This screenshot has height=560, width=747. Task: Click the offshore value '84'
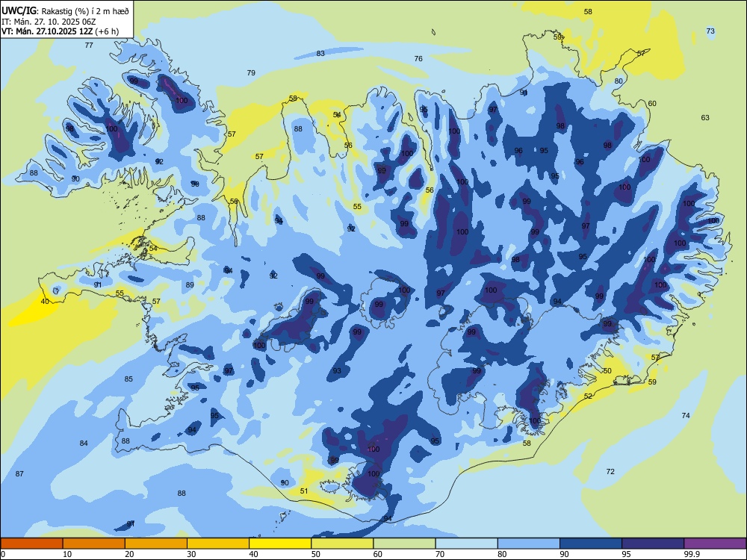coord(84,444)
